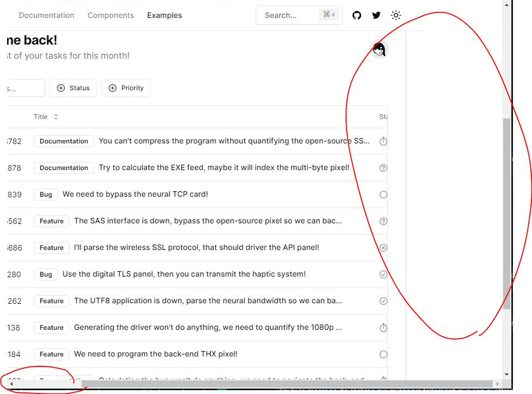Open the GitHub repository icon
The height and width of the screenshot is (394, 532).
coord(357,15)
